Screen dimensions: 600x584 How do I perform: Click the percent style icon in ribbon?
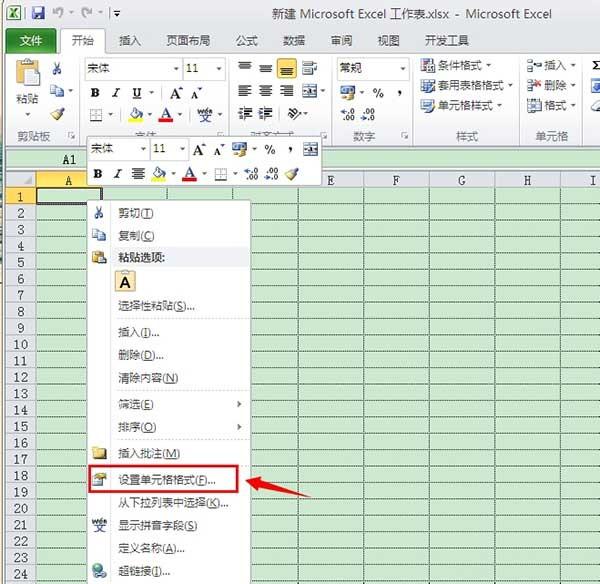coord(378,93)
